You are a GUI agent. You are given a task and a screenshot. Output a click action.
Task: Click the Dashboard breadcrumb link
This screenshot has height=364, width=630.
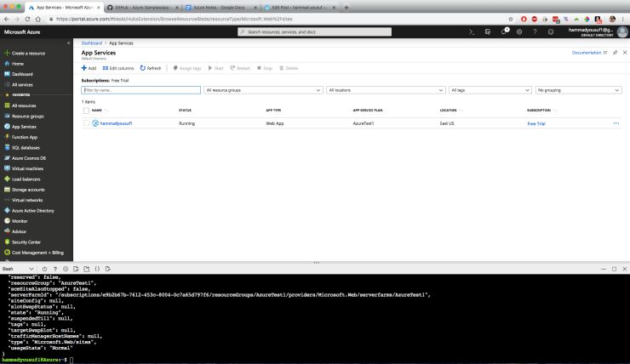pyautogui.click(x=91, y=43)
